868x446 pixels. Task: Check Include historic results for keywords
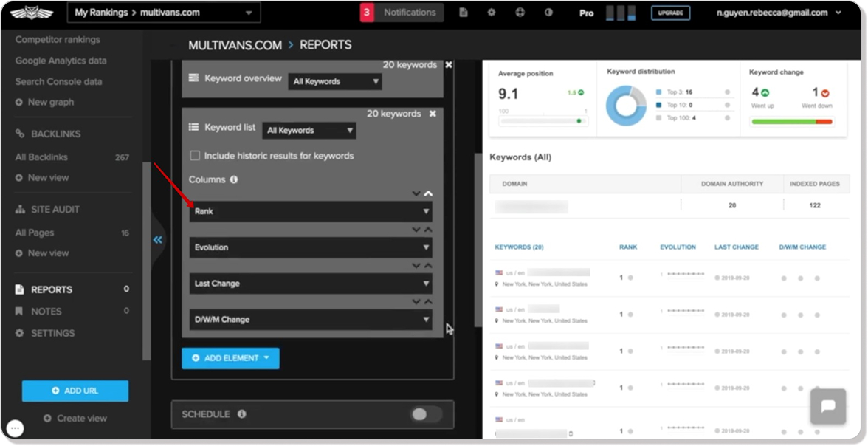(195, 156)
